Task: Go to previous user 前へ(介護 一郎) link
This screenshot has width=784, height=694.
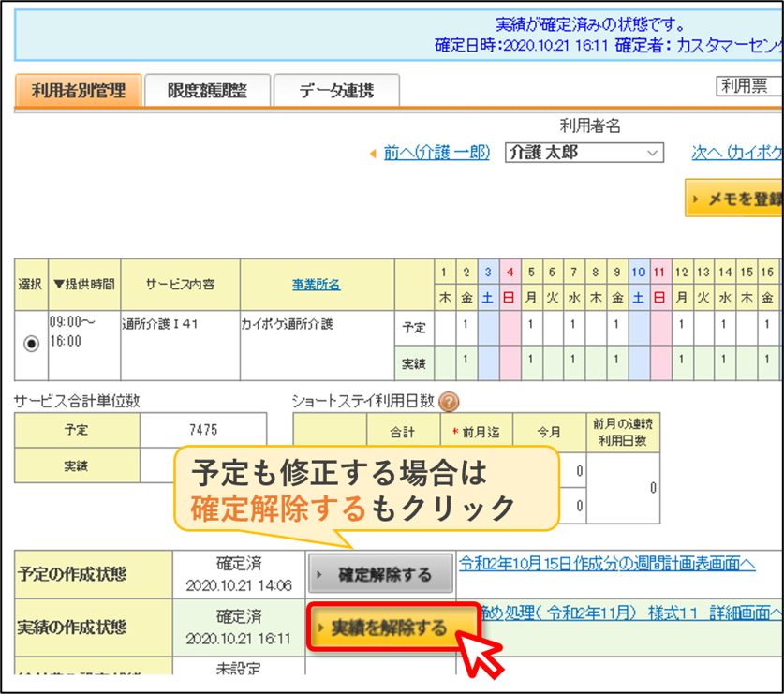Action: click(436, 153)
